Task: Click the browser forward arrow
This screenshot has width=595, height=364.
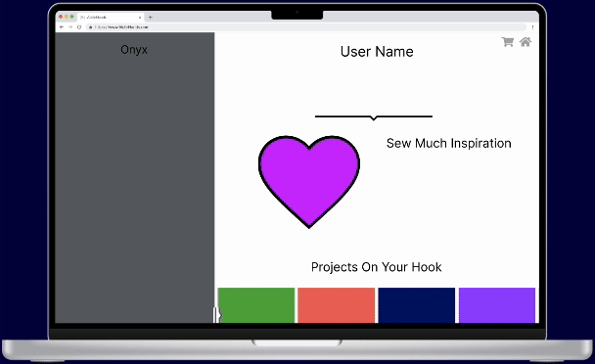Action: [x=70, y=27]
